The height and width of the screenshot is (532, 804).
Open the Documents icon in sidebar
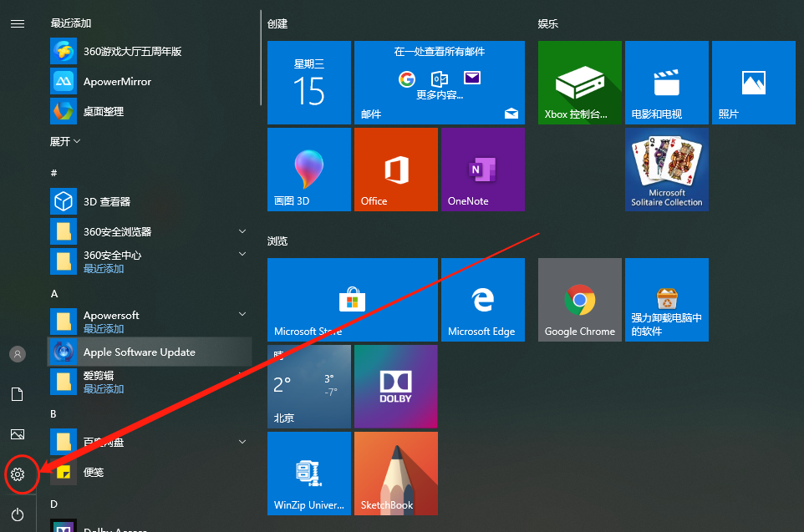coord(18,394)
